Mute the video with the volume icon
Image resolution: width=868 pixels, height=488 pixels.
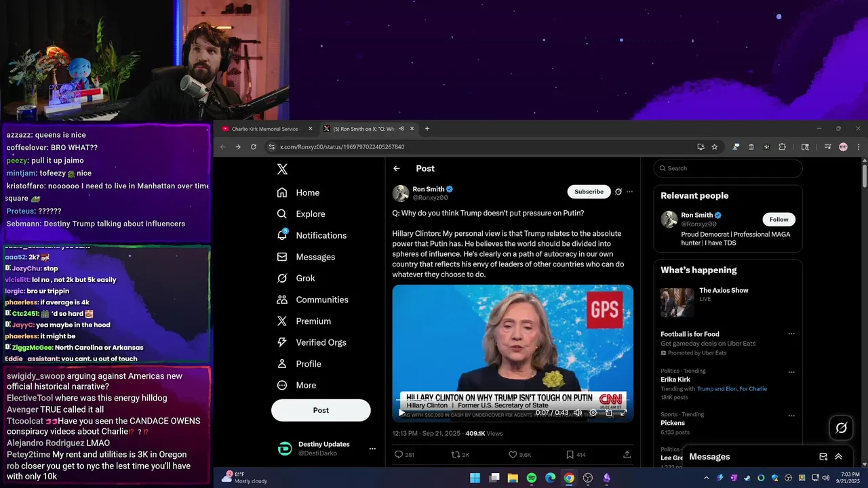tap(578, 413)
